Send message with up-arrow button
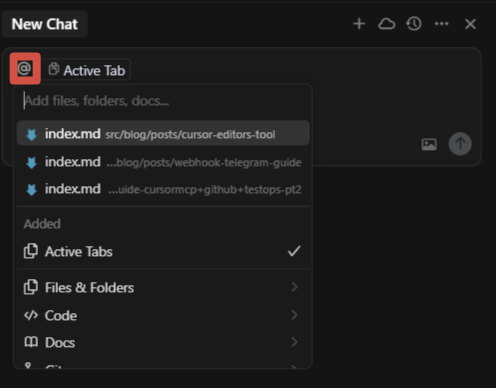 (x=460, y=144)
